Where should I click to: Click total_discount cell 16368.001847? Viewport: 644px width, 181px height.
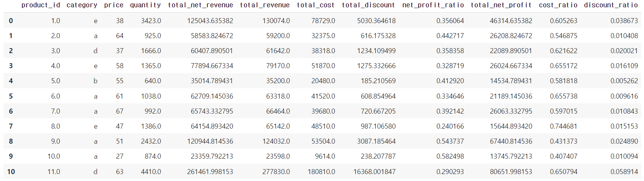tap(374, 172)
